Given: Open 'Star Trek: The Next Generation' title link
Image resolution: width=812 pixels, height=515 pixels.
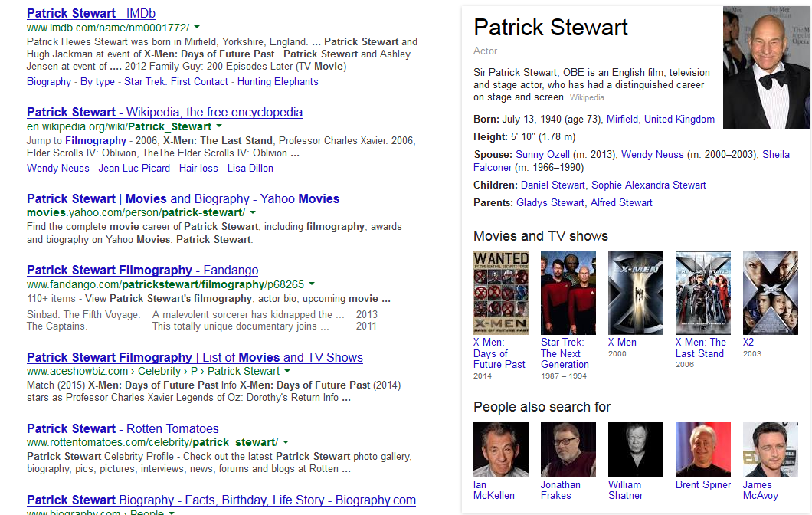Looking at the screenshot, I should tap(565, 353).
